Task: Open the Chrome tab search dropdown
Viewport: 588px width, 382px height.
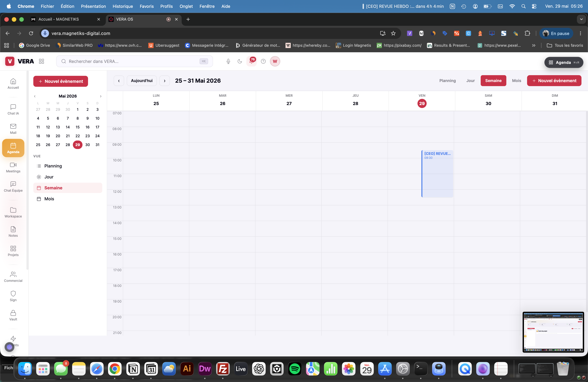Action: (x=581, y=19)
